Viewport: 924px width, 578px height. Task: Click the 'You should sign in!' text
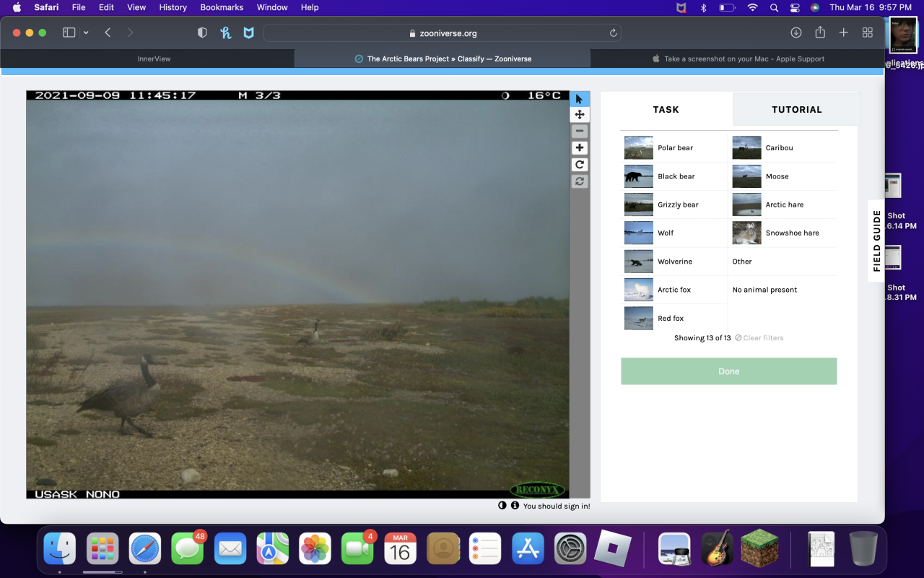[x=557, y=506]
